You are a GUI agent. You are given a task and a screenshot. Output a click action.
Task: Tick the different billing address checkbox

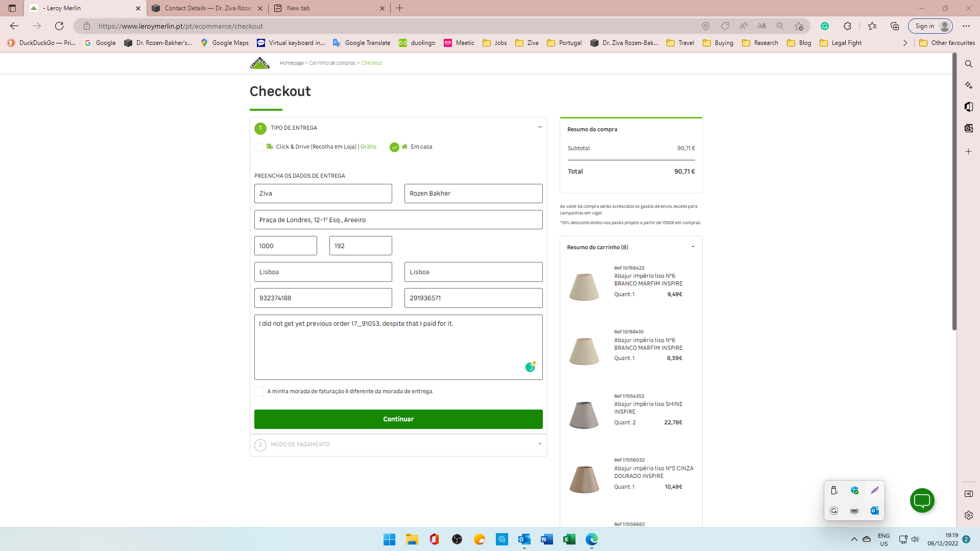tap(259, 392)
